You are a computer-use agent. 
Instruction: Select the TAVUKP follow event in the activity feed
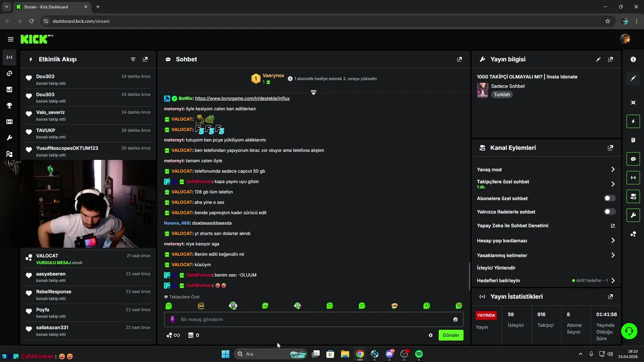88,134
